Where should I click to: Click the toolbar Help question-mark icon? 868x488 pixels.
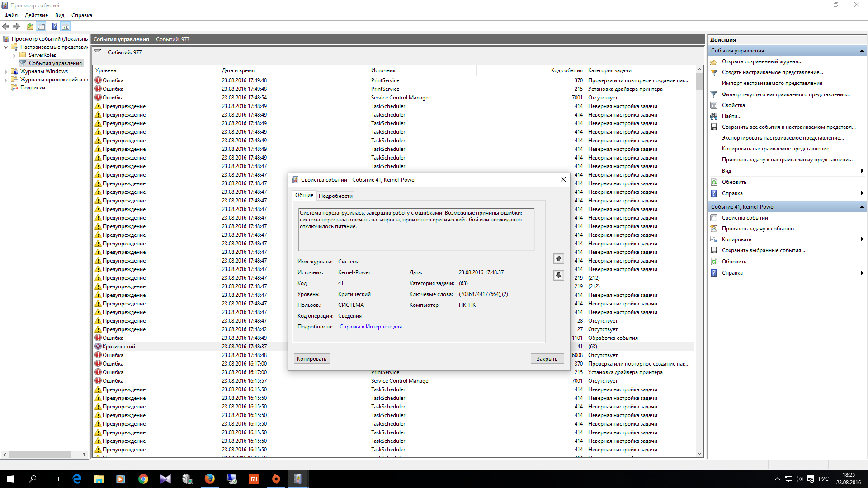pos(54,26)
